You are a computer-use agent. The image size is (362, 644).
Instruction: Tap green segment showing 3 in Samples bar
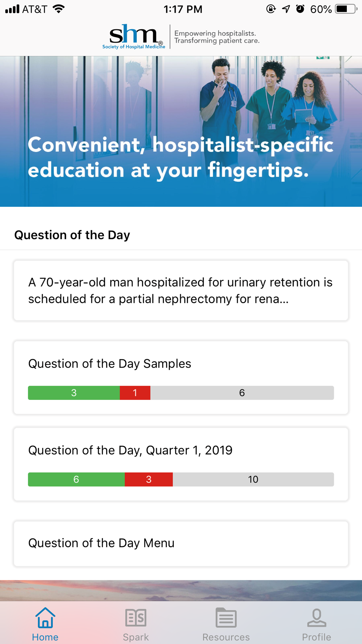[74, 393]
